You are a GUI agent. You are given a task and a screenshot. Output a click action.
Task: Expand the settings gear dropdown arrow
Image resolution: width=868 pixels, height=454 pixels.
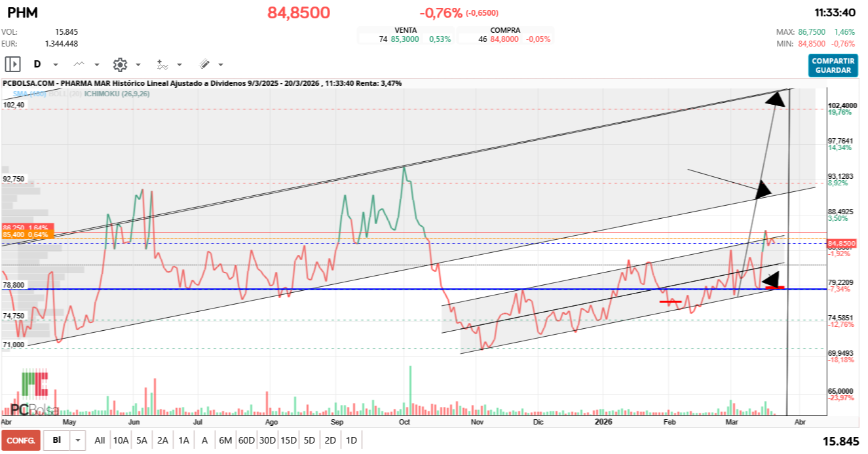click(138, 65)
